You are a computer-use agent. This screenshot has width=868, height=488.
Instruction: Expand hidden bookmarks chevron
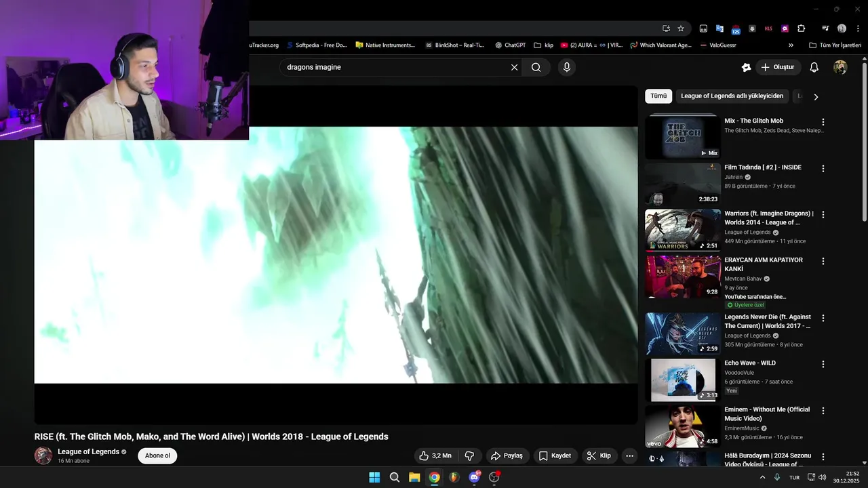pos(791,45)
